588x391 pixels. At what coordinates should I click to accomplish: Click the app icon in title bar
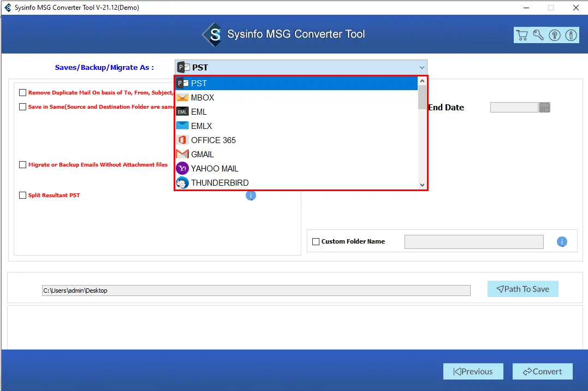(x=8, y=8)
